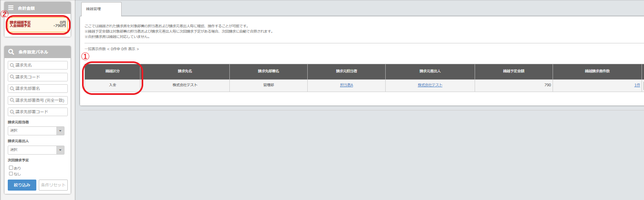
Task: Open the 請求元担当者 dropdown
Action: coord(36,131)
